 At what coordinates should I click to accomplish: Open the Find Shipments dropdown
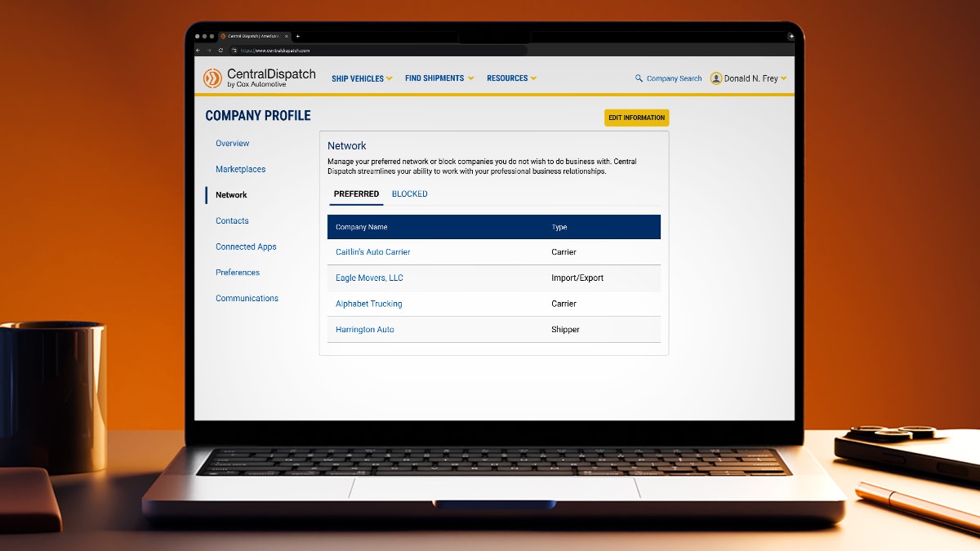439,78
